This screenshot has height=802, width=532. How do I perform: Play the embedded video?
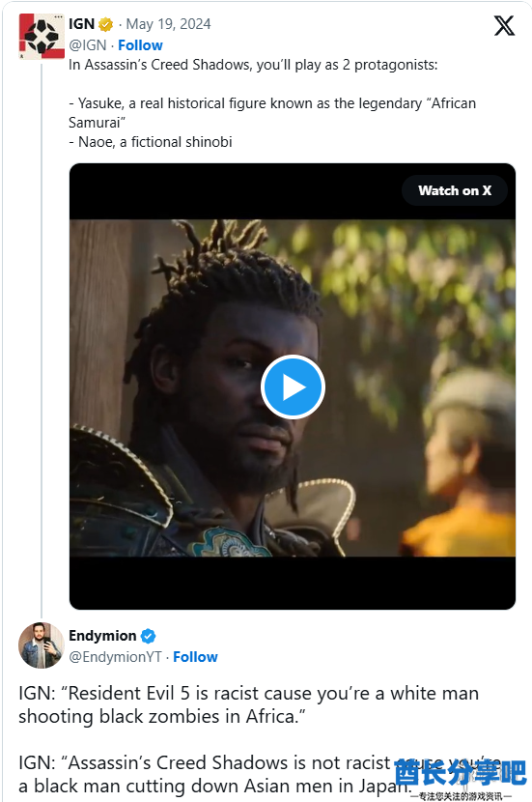[x=293, y=387]
